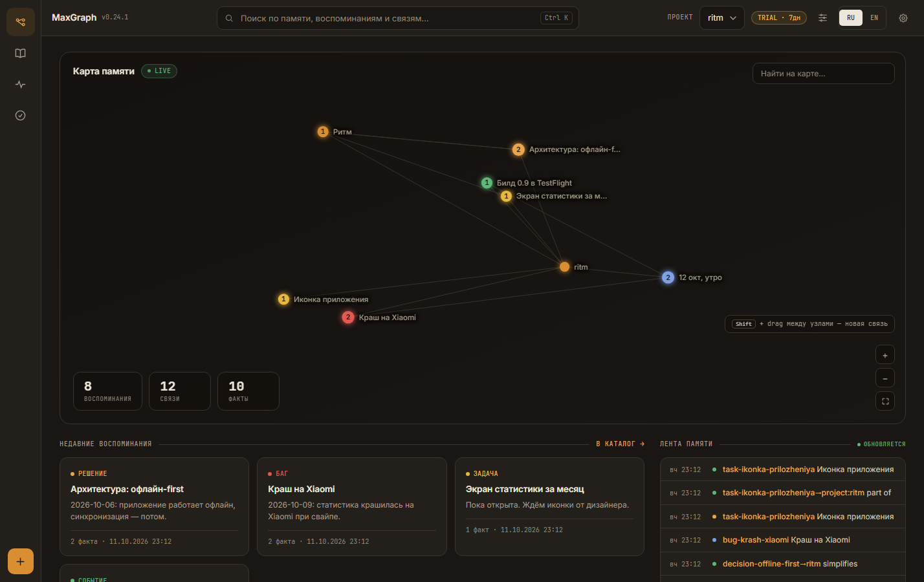Open the settings gear icon
The height and width of the screenshot is (582, 924).
point(903,18)
